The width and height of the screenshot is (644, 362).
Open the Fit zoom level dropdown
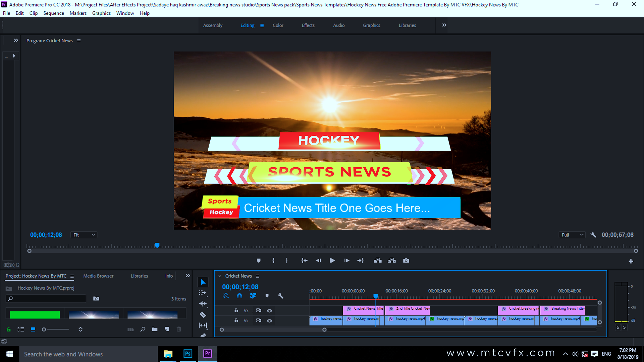(x=84, y=235)
